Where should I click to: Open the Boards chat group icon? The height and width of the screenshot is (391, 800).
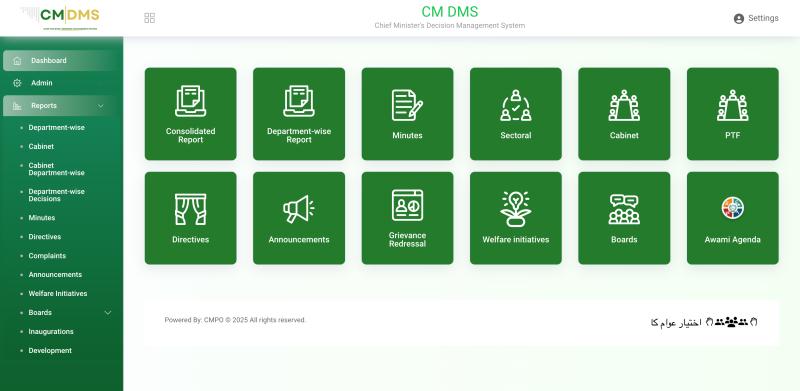[x=624, y=209]
